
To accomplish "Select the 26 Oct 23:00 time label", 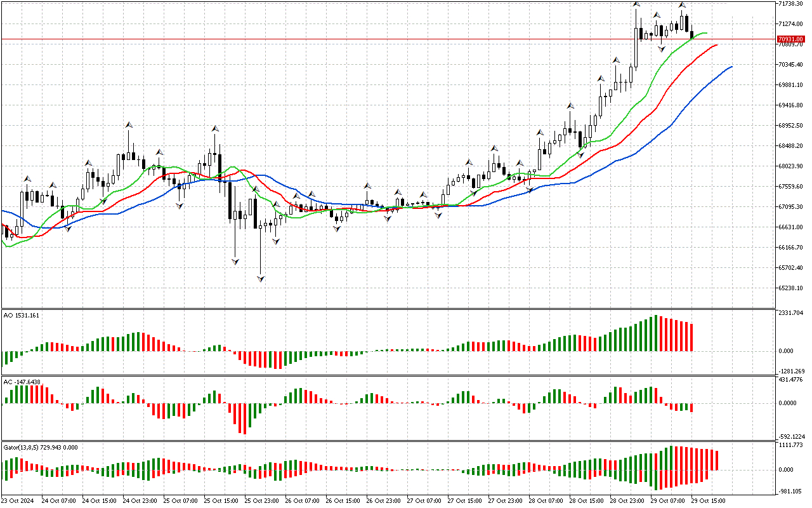I will 384,501.
